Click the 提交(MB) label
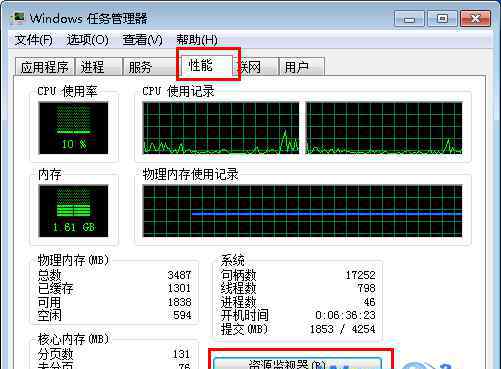501x369 pixels. (x=244, y=329)
